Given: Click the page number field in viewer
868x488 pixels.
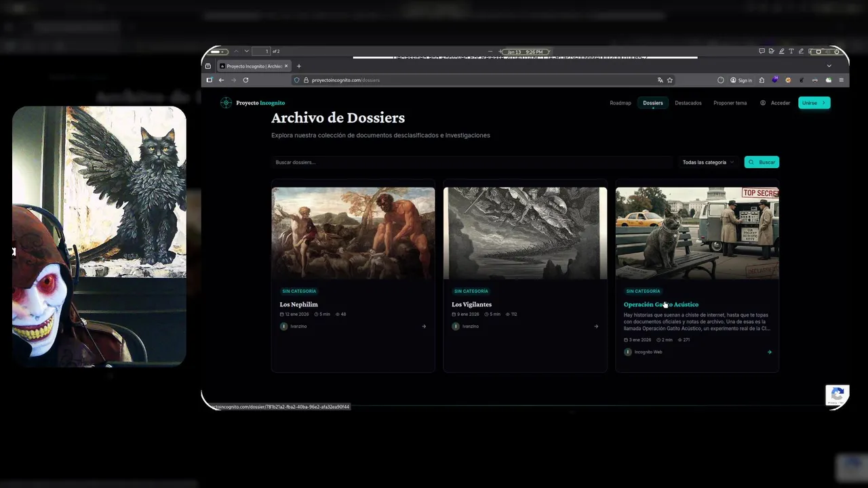Looking at the screenshot, I should pyautogui.click(x=261, y=52).
